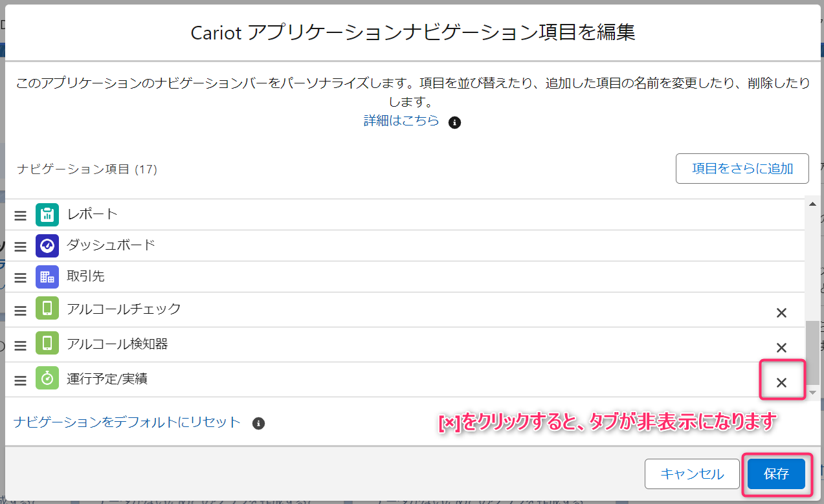Click the navigation list scrollbar thumb
Screen dimensions: 824x504
pos(813,353)
